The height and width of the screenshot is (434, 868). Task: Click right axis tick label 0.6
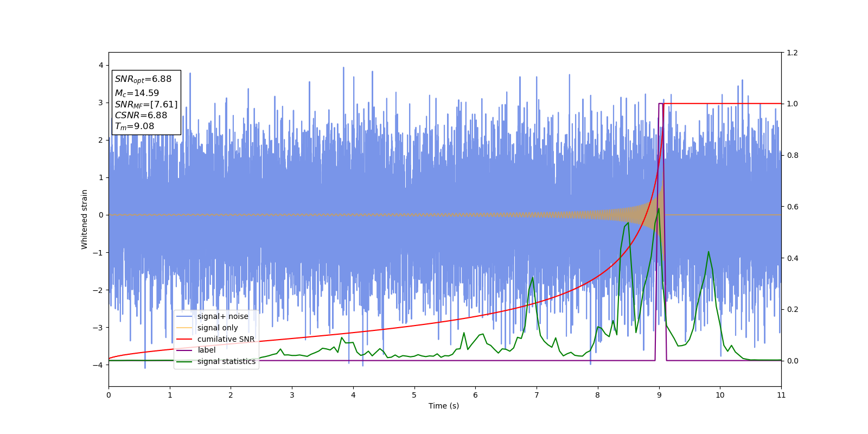(x=792, y=207)
